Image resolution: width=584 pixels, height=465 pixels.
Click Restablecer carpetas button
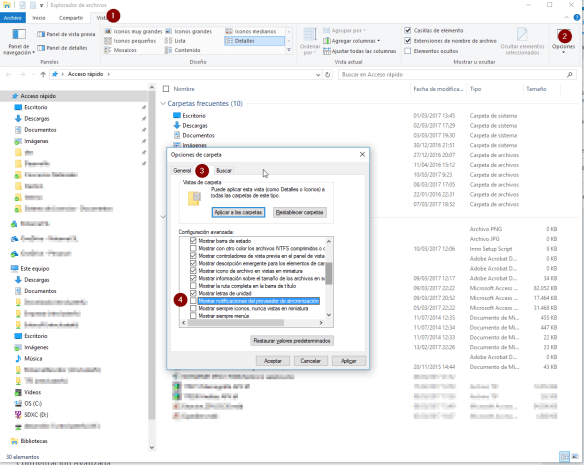pyautogui.click(x=300, y=212)
